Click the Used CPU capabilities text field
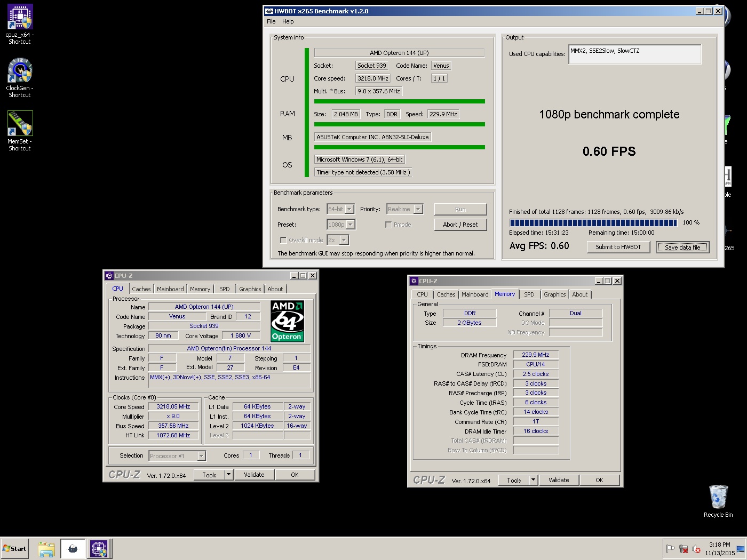 point(635,54)
